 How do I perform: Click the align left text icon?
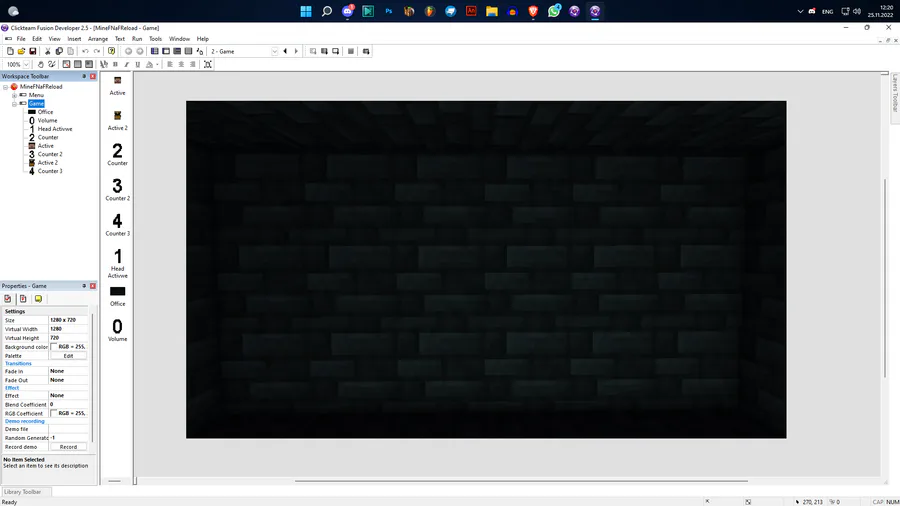pyautogui.click(x=170, y=64)
